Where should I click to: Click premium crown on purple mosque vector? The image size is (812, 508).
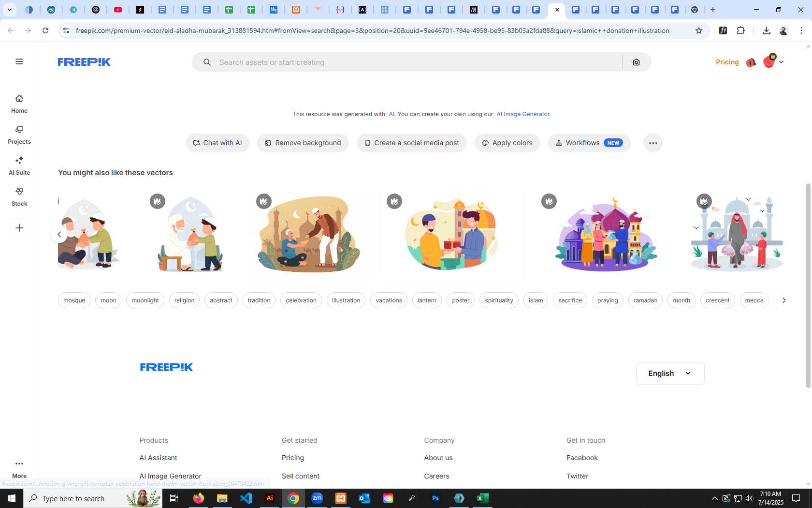click(x=549, y=201)
